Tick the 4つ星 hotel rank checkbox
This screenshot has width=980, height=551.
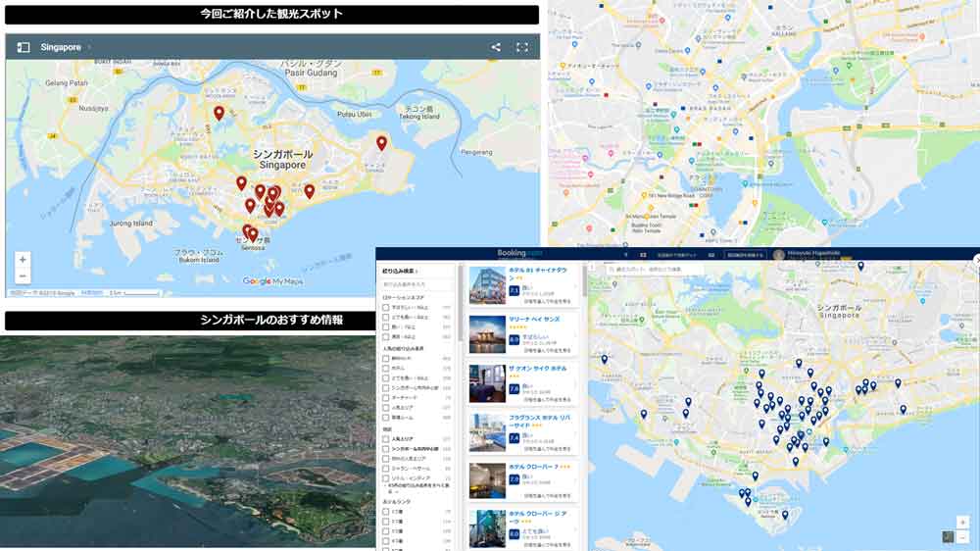click(385, 541)
